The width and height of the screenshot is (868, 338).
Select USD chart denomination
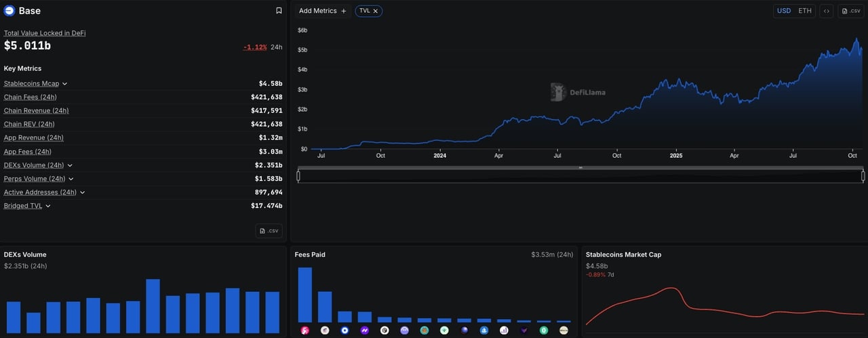point(784,11)
